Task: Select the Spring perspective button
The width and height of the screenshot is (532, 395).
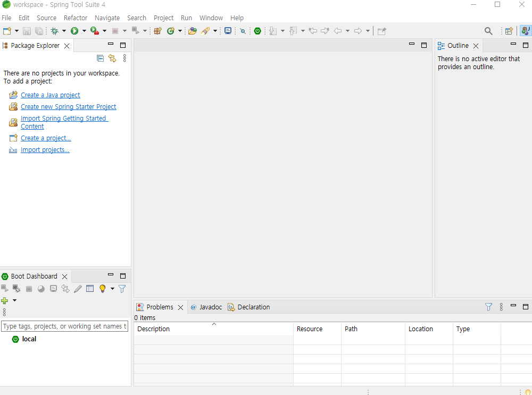Action: point(526,31)
